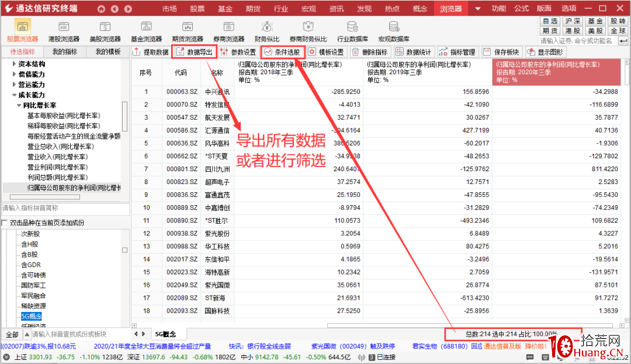
Task: Open the 财务纵比 financial comparison tool
Action: click(267, 32)
